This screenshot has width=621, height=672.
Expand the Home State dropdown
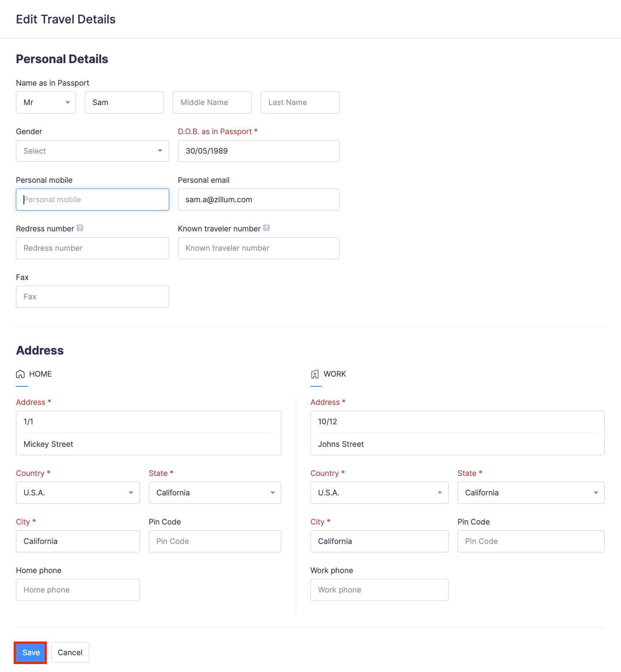pyautogui.click(x=215, y=493)
